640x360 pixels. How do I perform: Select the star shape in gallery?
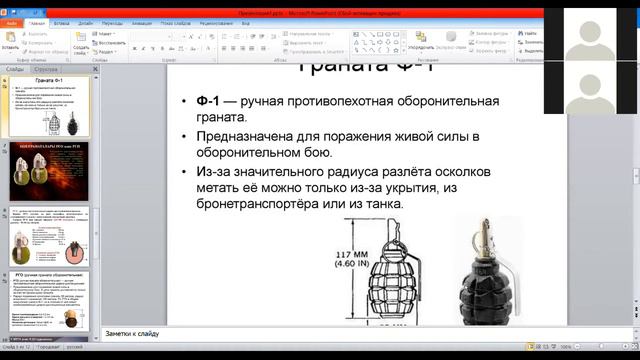click(x=396, y=50)
